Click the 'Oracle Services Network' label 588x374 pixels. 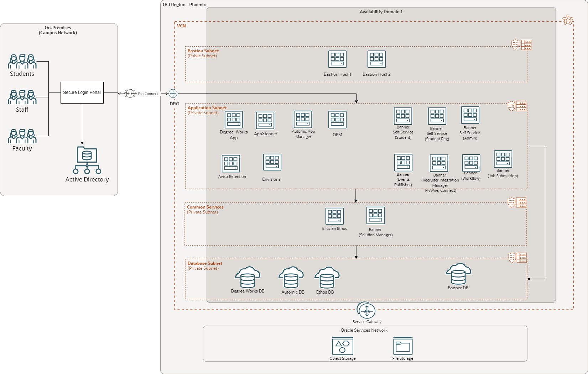[x=364, y=330]
